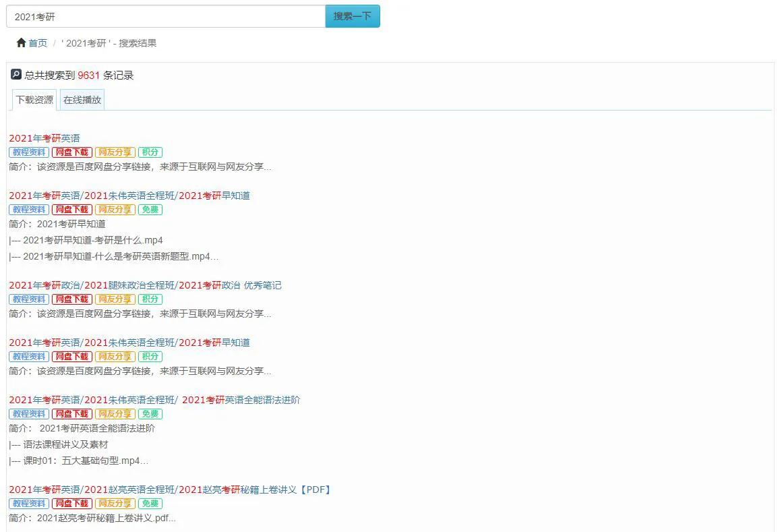Click the 教程资料 badge on 2021年考研英语
780x532 pixels.
click(x=28, y=152)
